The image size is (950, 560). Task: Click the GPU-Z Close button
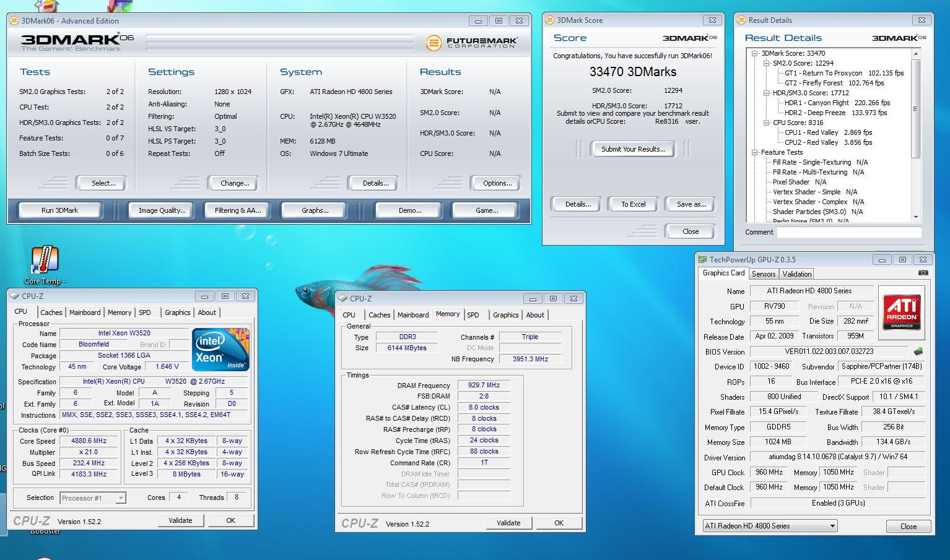908,527
